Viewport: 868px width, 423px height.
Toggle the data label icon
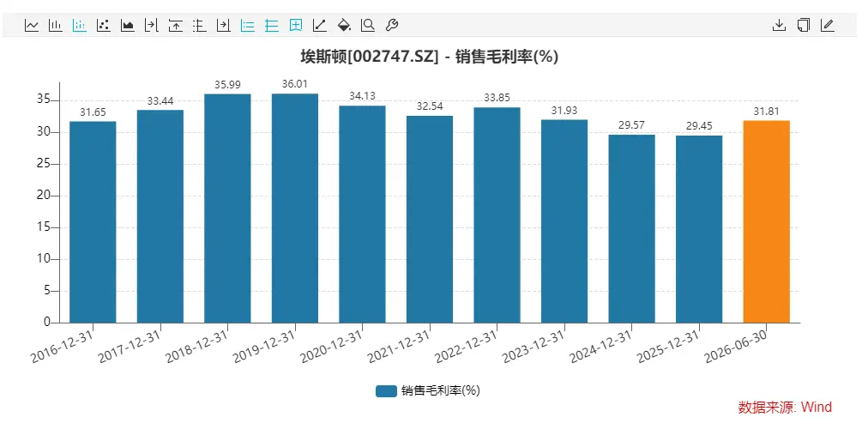tap(296, 25)
